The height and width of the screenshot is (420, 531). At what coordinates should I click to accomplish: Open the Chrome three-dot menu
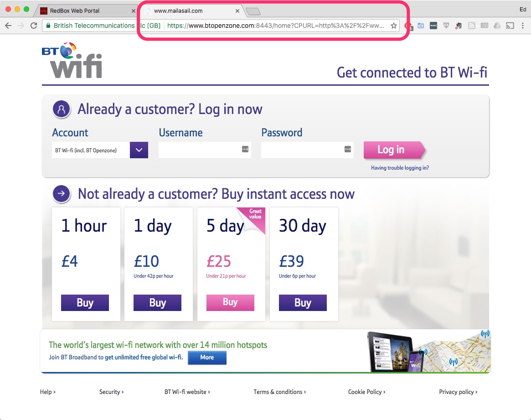click(x=522, y=26)
